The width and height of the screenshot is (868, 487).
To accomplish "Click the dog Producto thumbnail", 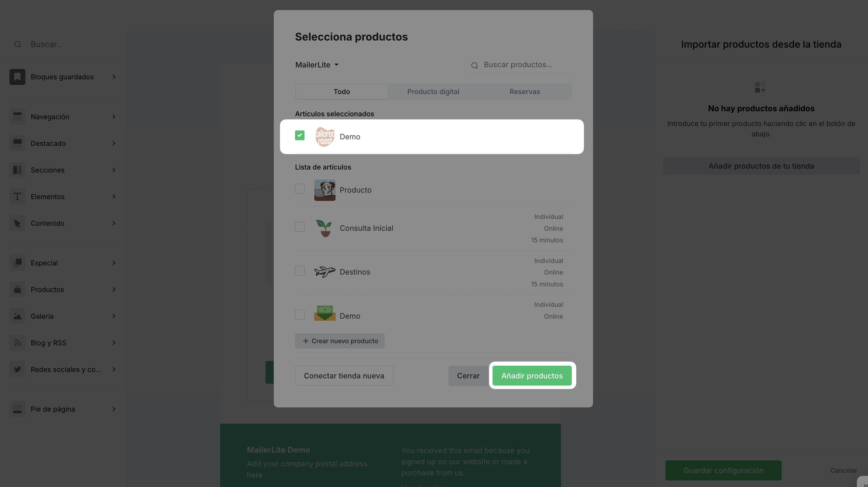I will (325, 190).
